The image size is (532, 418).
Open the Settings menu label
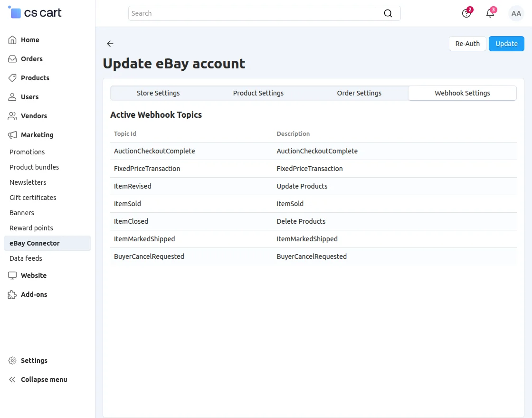[x=34, y=361]
